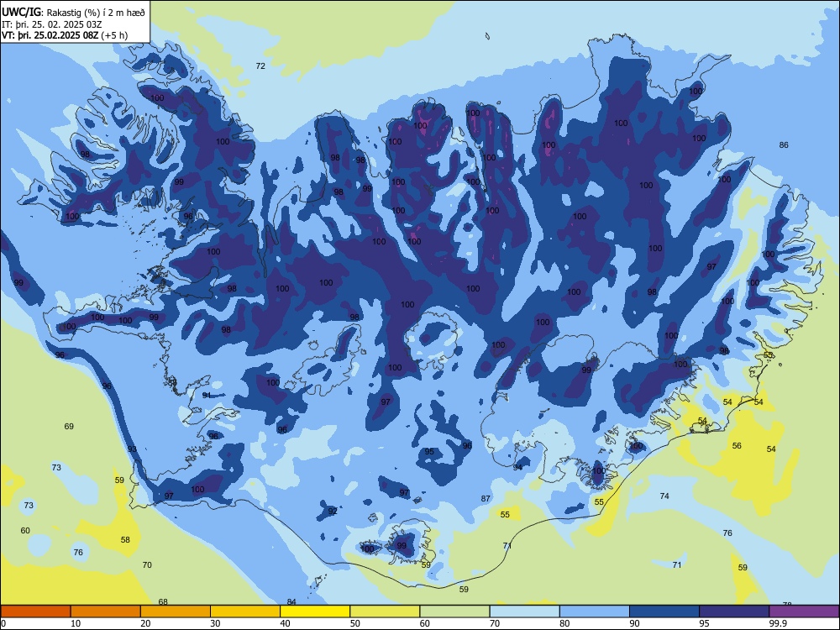
Task: Click the '74' humidity value over the sea
Action: pos(664,496)
